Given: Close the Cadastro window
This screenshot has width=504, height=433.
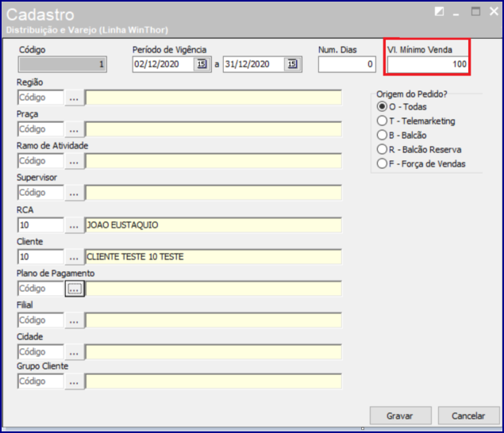Looking at the screenshot, I should point(494,12).
